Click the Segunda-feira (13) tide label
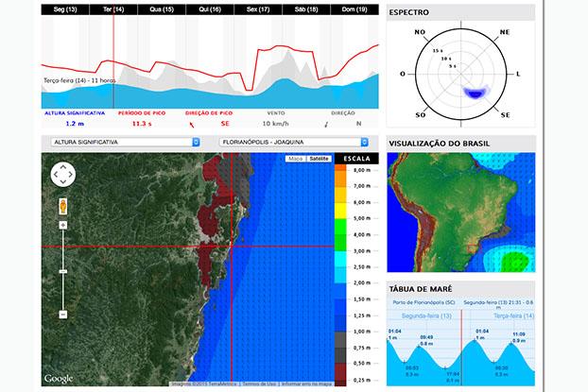The width and height of the screenshot is (588, 392). (426, 315)
